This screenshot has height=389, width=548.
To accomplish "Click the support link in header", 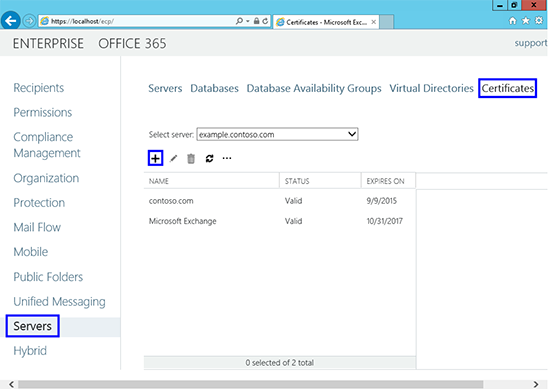I will pos(531,43).
